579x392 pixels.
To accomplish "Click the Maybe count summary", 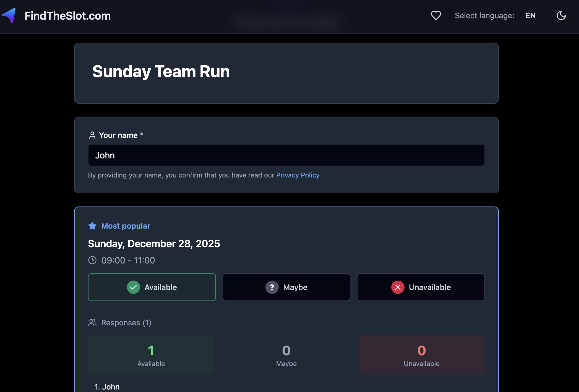I will coord(286,355).
